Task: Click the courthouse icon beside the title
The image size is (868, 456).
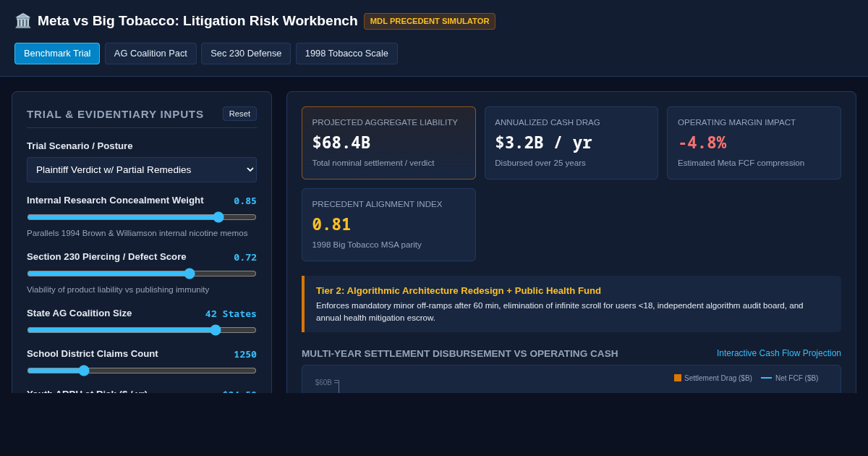Action: point(23,21)
